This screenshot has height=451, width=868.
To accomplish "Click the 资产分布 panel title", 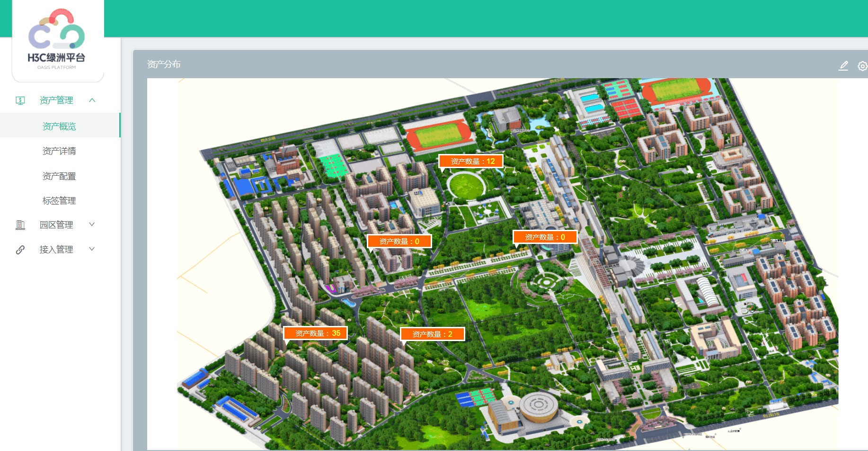I will coord(164,64).
